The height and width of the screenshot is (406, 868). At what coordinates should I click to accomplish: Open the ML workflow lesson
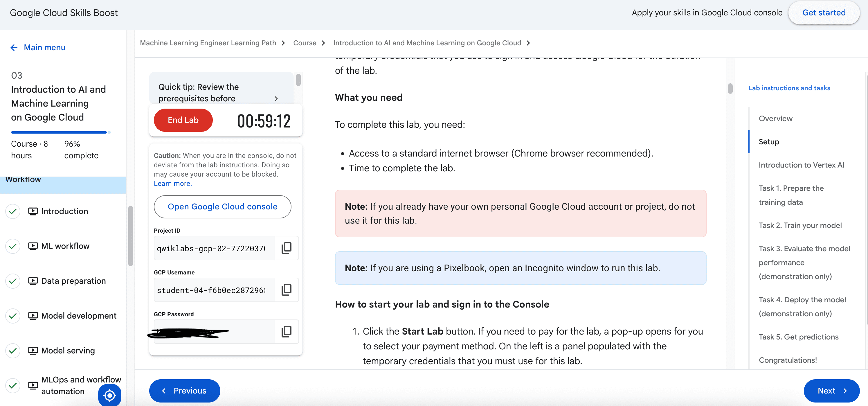65,246
